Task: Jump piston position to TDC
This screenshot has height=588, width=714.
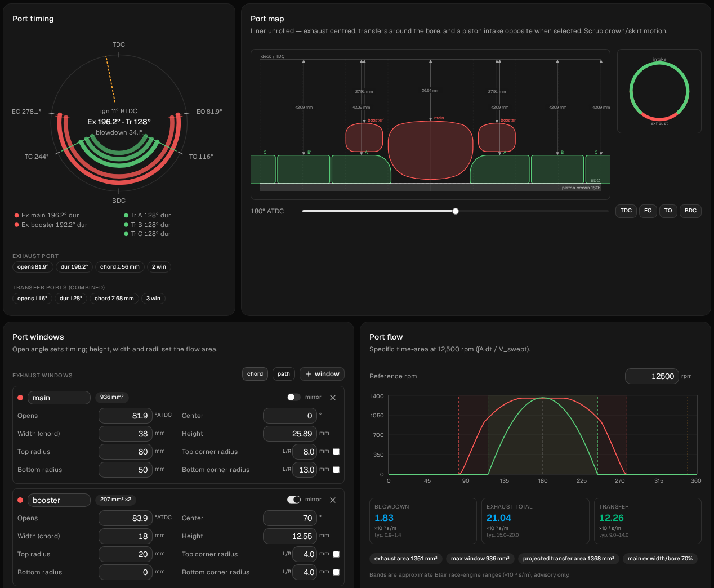Action: coord(626,211)
